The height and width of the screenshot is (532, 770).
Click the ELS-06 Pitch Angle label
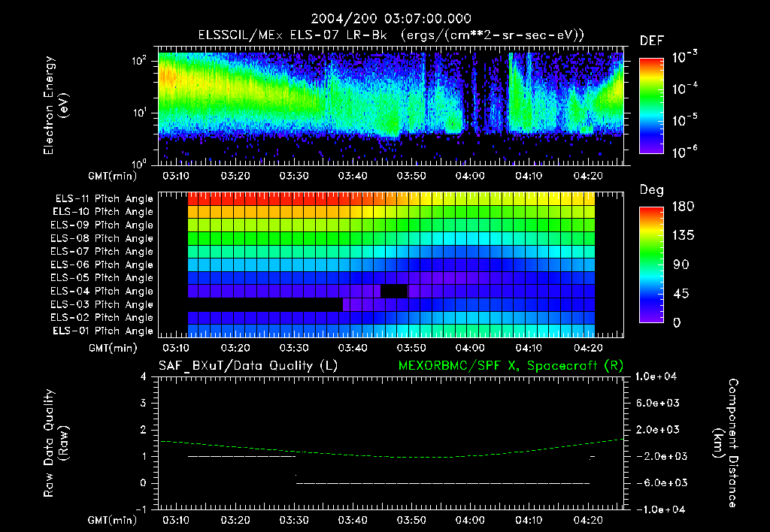[102, 264]
